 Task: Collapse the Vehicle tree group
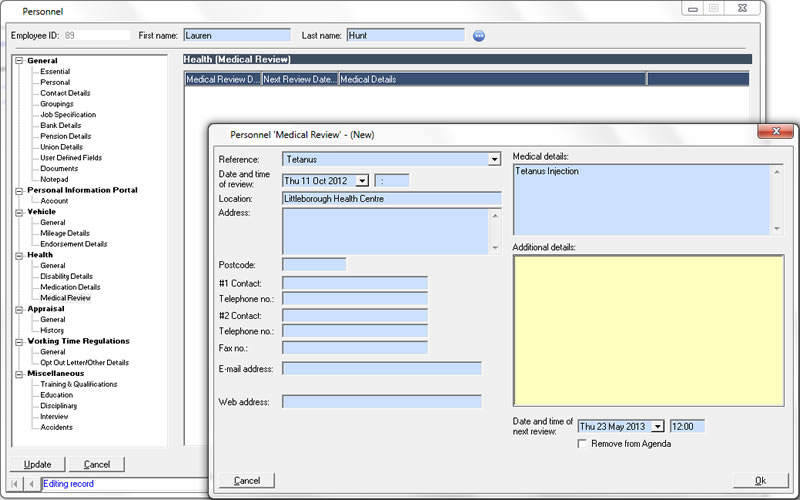point(19,212)
